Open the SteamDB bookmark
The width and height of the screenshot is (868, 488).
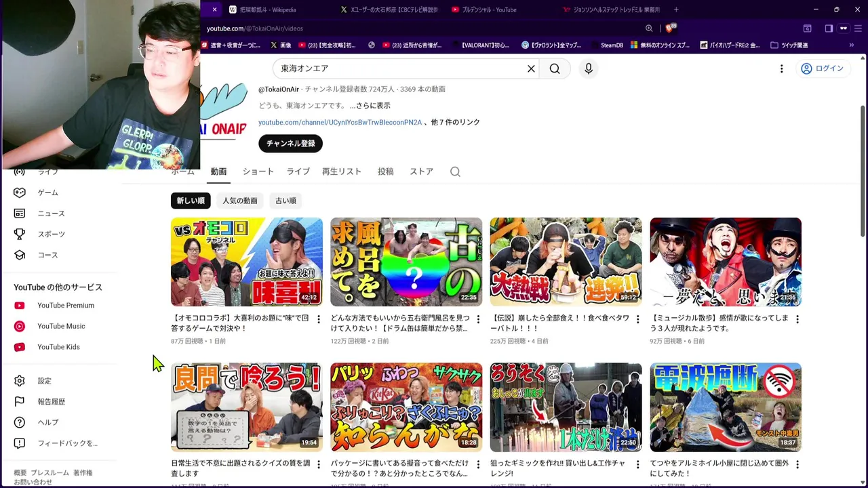tap(606, 45)
